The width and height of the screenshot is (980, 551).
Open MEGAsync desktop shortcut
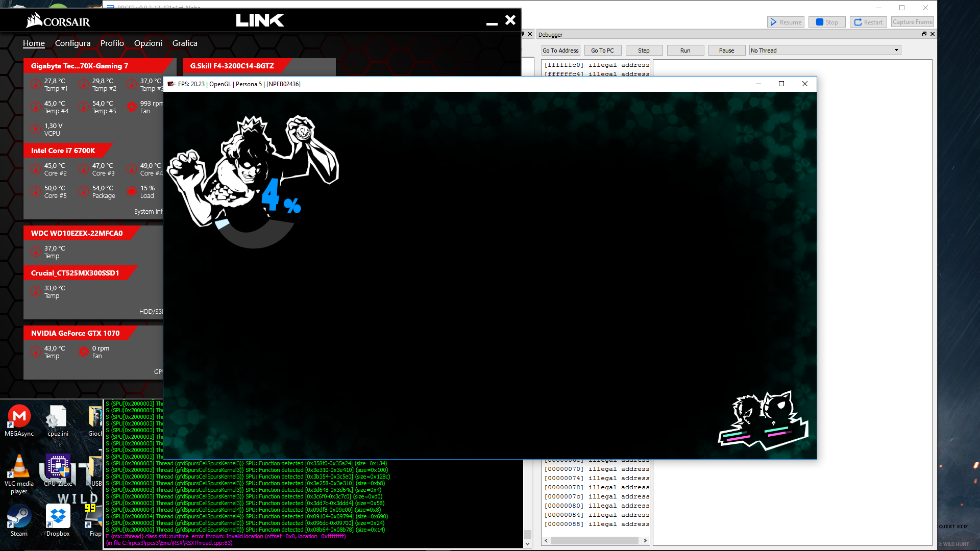pyautogui.click(x=19, y=417)
